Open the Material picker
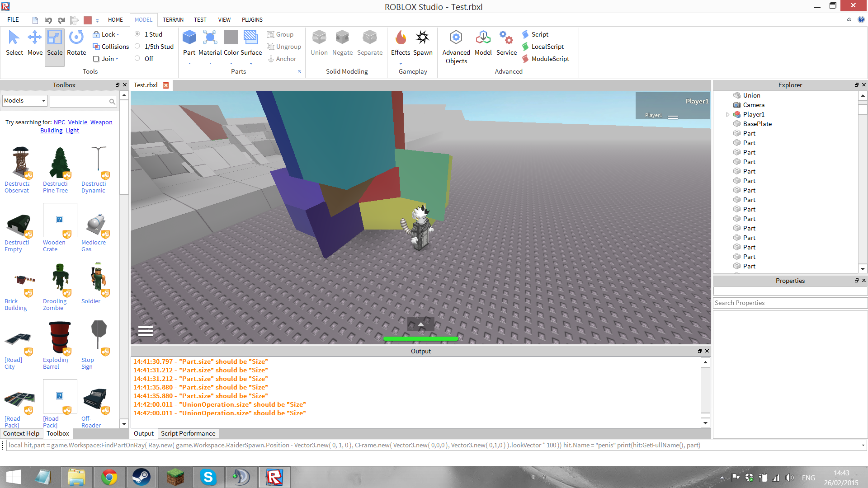The image size is (868, 488). (x=210, y=43)
